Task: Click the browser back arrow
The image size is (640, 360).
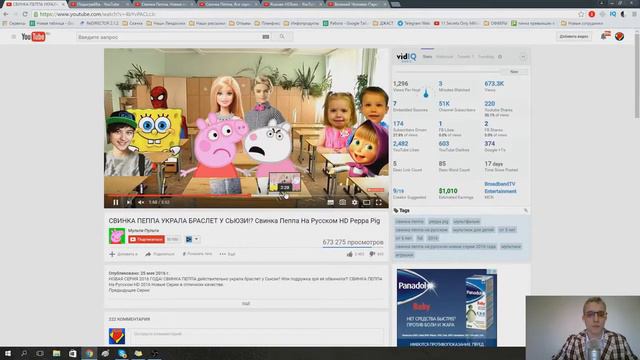Action: coord(6,14)
